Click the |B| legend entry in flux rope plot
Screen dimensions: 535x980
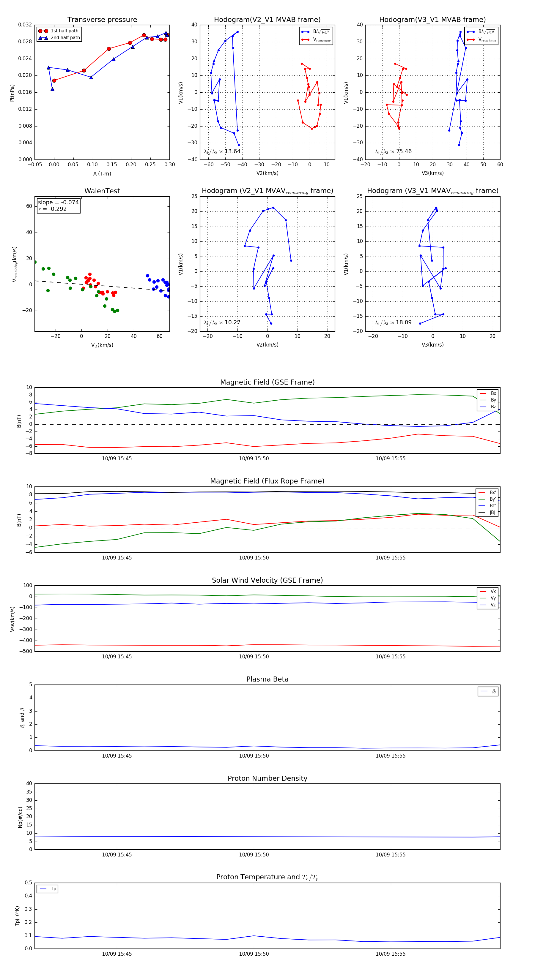(487, 513)
